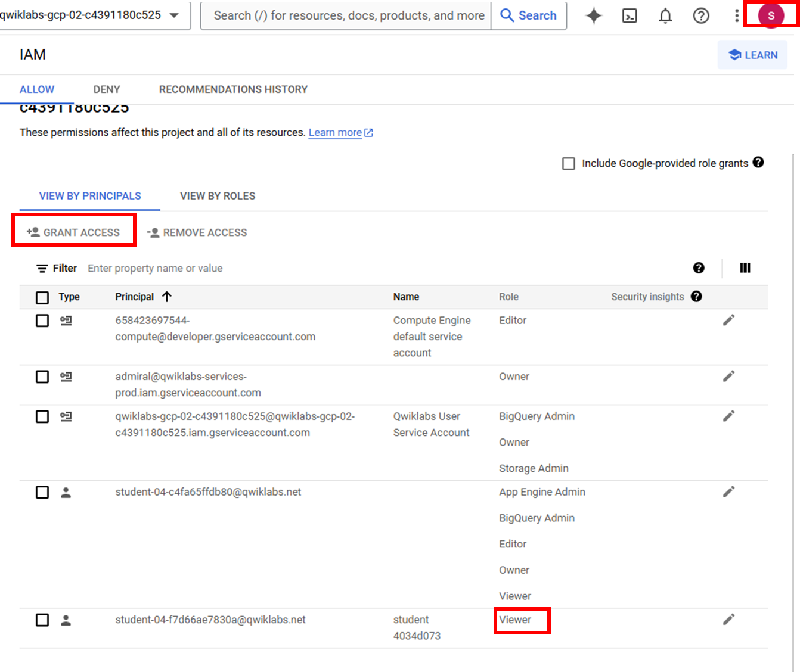Image resolution: width=800 pixels, height=672 pixels.
Task: Click the REMOVE ACCESS button
Action: click(x=197, y=232)
